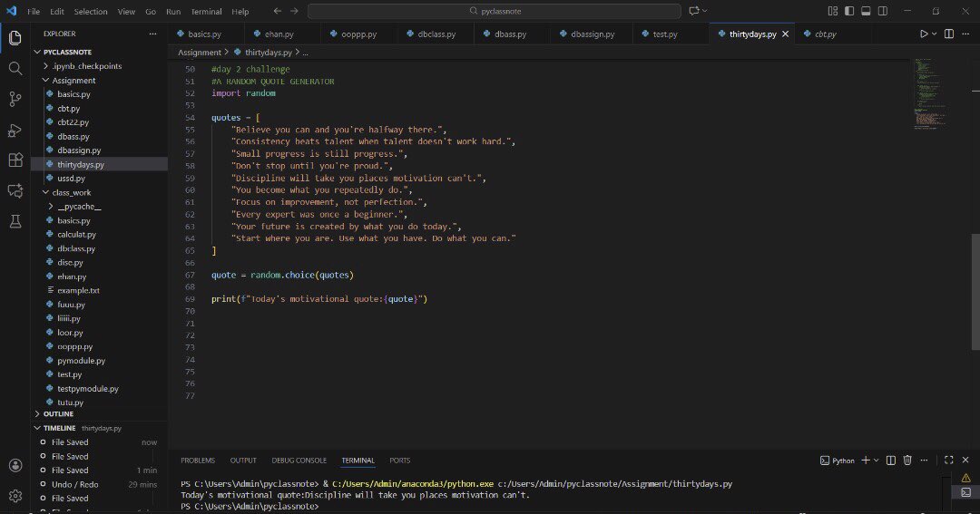Screen dimensions: 980x514
Task: Go forward with the navigation right arrow
Action: 294,11
